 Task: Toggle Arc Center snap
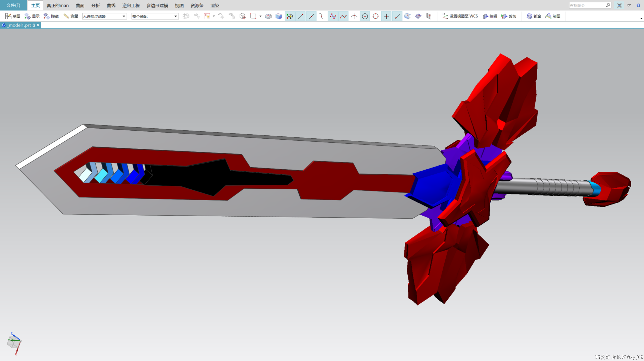pyautogui.click(x=365, y=16)
